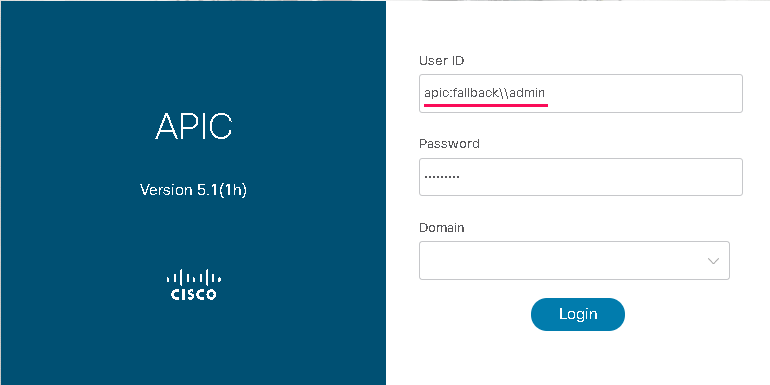Click the Version 5.1(1h) text
The image size is (770, 385).
(193, 190)
